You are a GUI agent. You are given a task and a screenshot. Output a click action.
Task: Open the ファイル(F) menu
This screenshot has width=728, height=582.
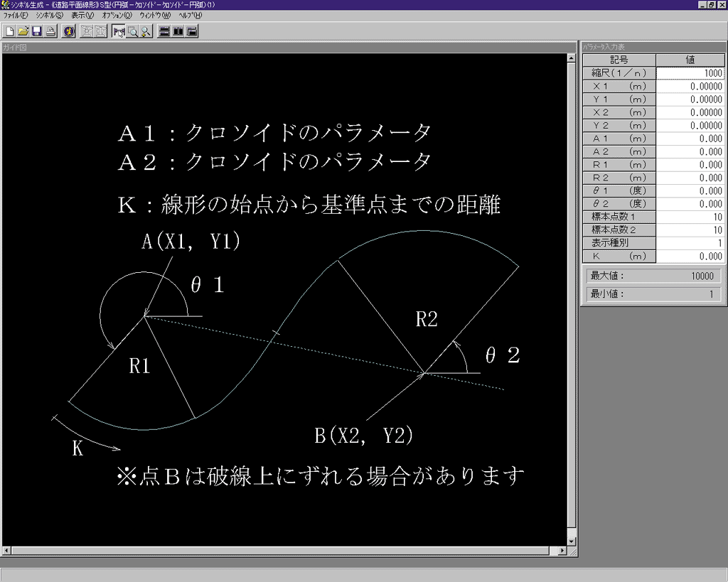click(16, 15)
